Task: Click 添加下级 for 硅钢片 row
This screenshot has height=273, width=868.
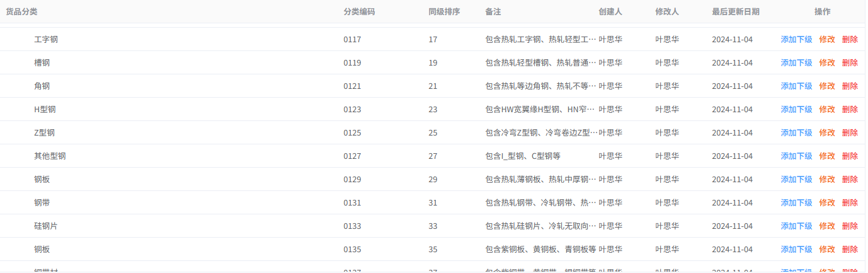Action: pyautogui.click(x=796, y=226)
